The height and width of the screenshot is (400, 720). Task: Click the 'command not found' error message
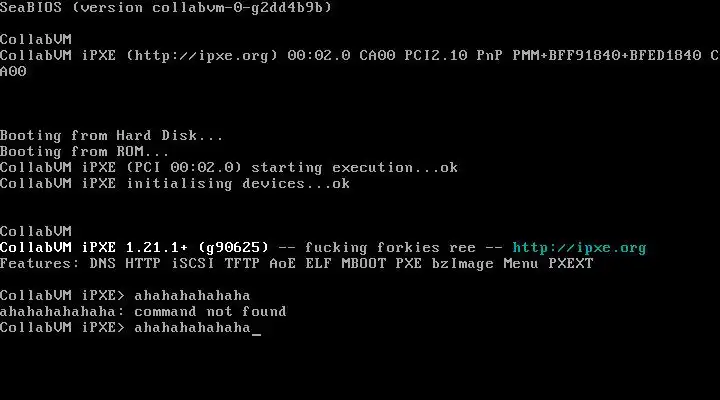click(x=210, y=312)
